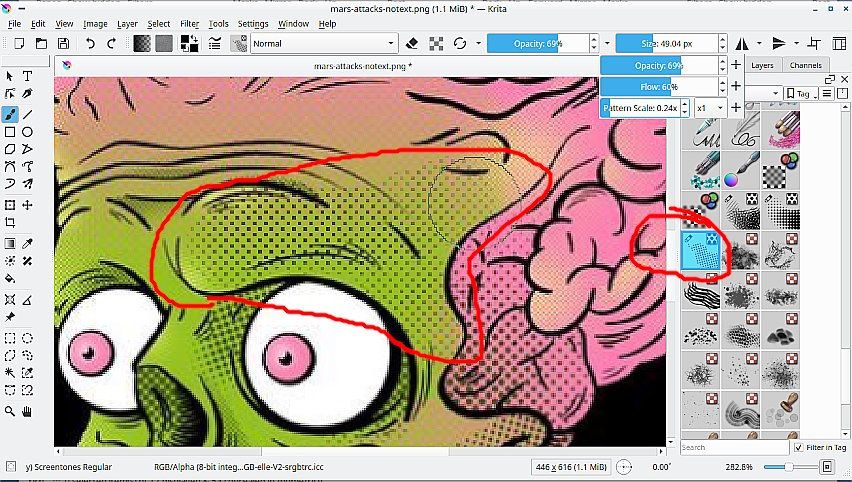Open the x1 pattern scale multiplier dropdown
The image size is (852, 482).
click(x=710, y=108)
